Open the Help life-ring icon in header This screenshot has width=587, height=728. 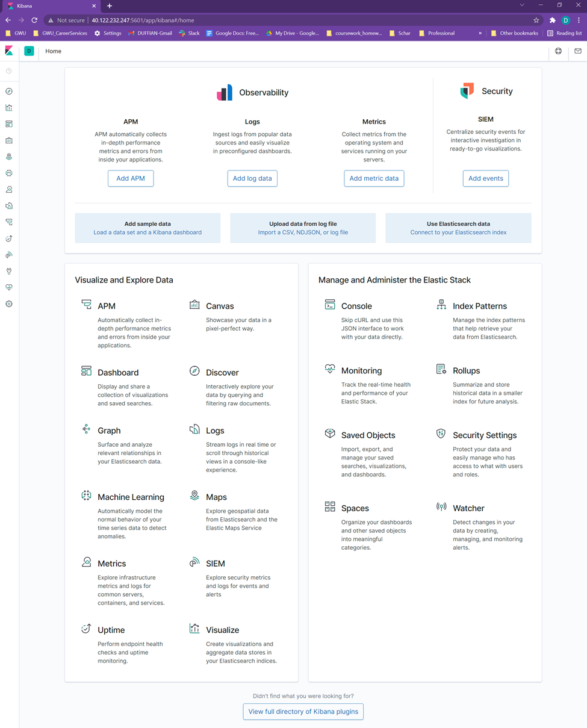click(x=558, y=51)
